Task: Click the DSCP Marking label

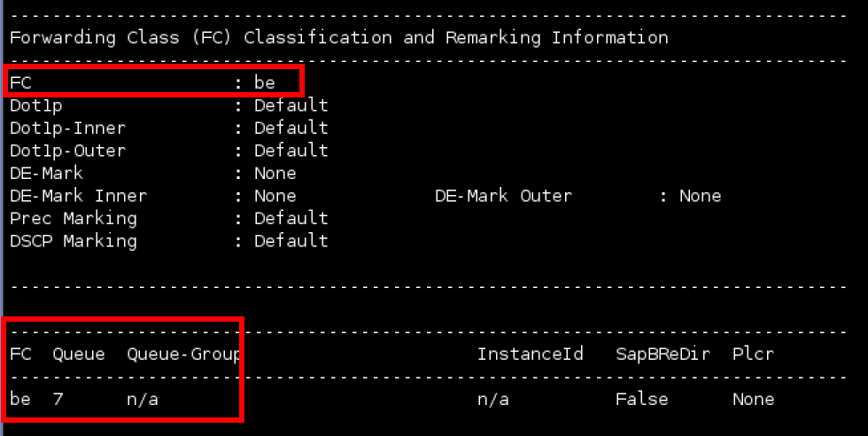Action: click(73, 241)
